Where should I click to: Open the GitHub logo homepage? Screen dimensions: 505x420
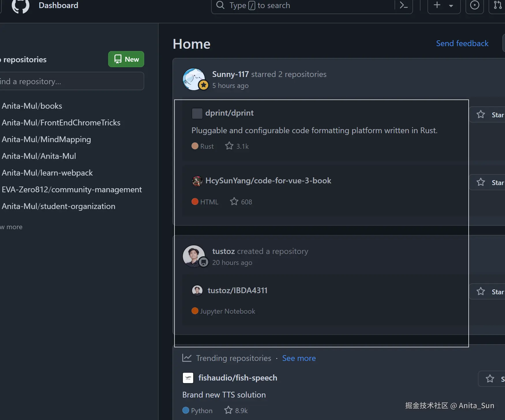(20, 6)
